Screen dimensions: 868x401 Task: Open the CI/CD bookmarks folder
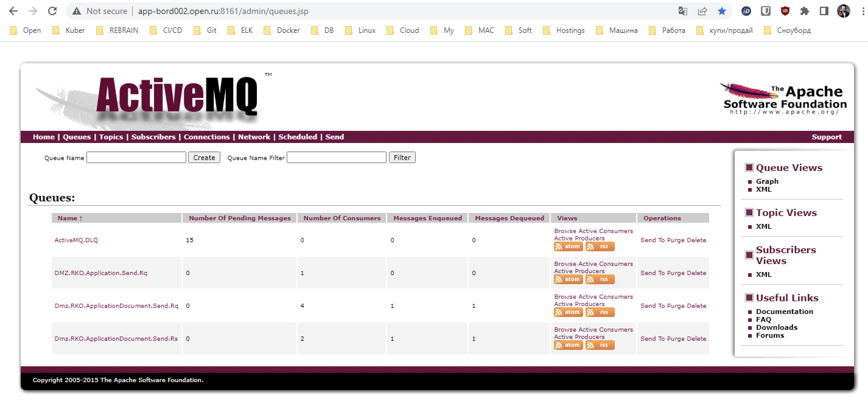[x=166, y=30]
